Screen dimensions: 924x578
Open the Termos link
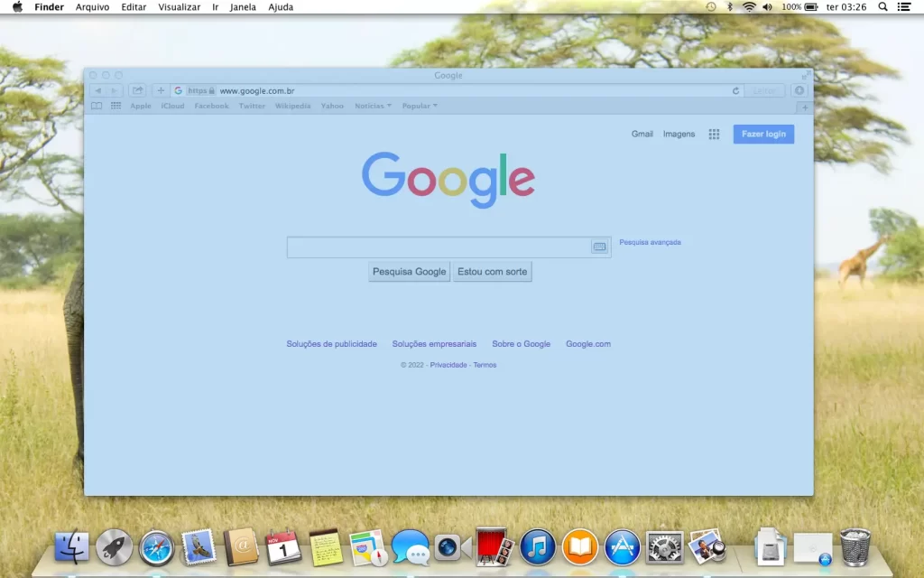(485, 365)
